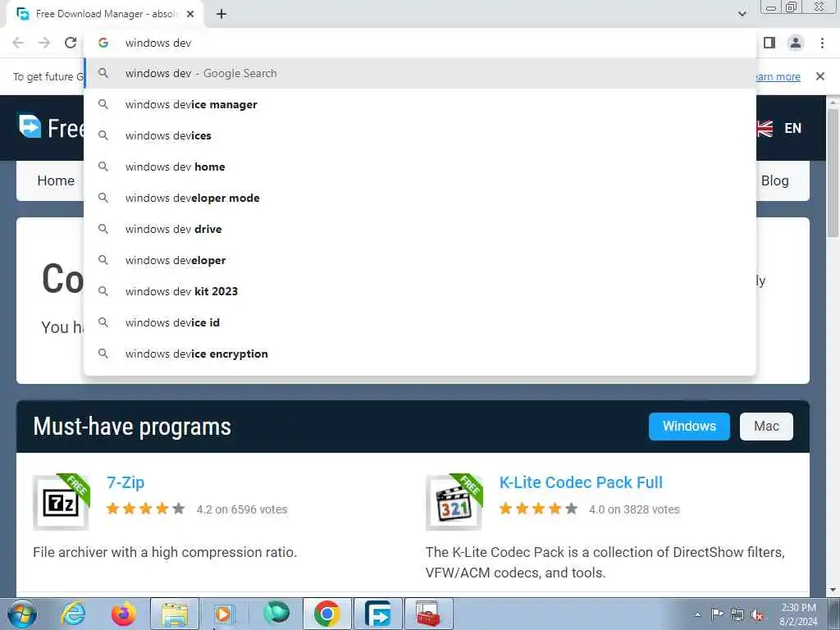The width and height of the screenshot is (840, 630).
Task: Open the Chrome profile avatar
Action: (x=796, y=43)
